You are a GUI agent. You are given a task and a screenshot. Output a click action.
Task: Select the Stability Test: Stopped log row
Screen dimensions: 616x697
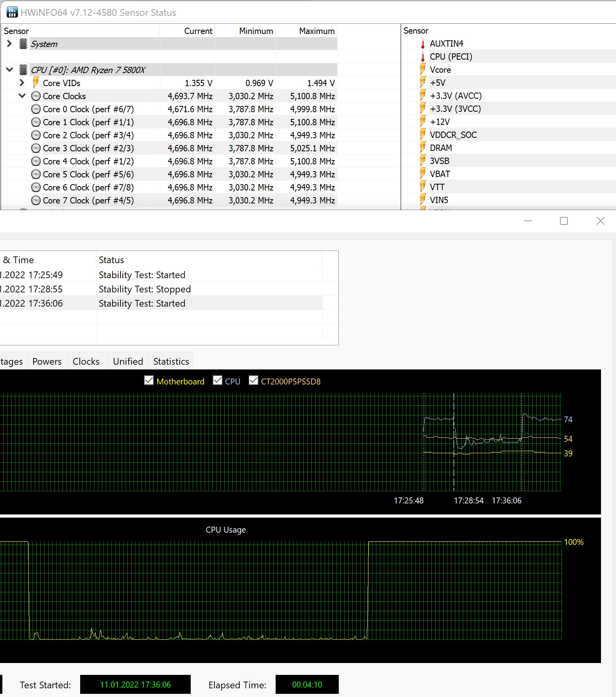[161, 289]
